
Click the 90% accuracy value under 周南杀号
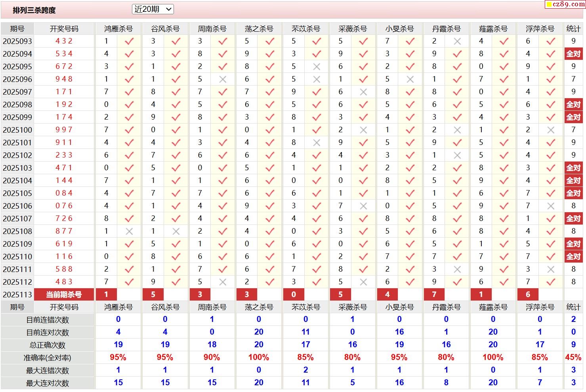(212, 357)
